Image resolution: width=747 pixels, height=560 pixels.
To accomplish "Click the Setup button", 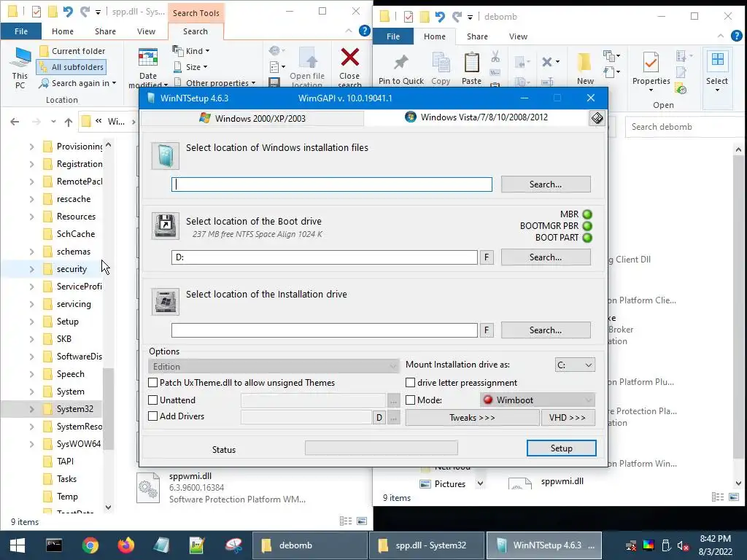I will 561,448.
